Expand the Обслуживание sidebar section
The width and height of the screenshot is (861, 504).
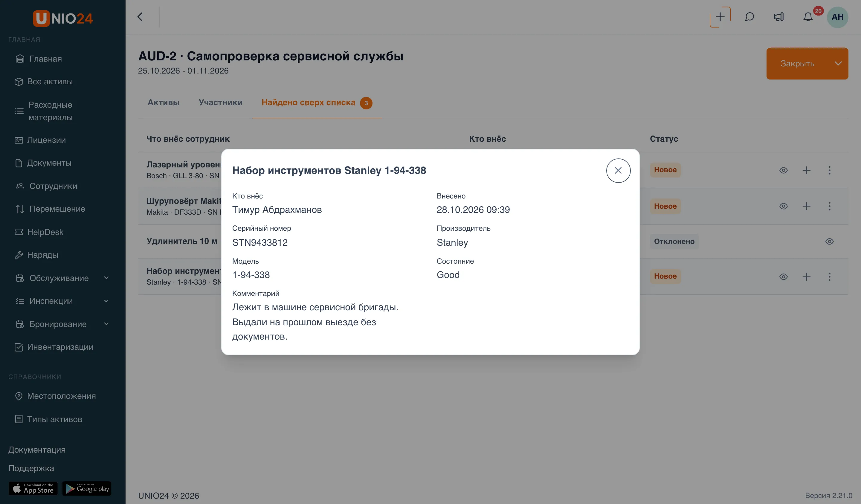[x=62, y=278]
